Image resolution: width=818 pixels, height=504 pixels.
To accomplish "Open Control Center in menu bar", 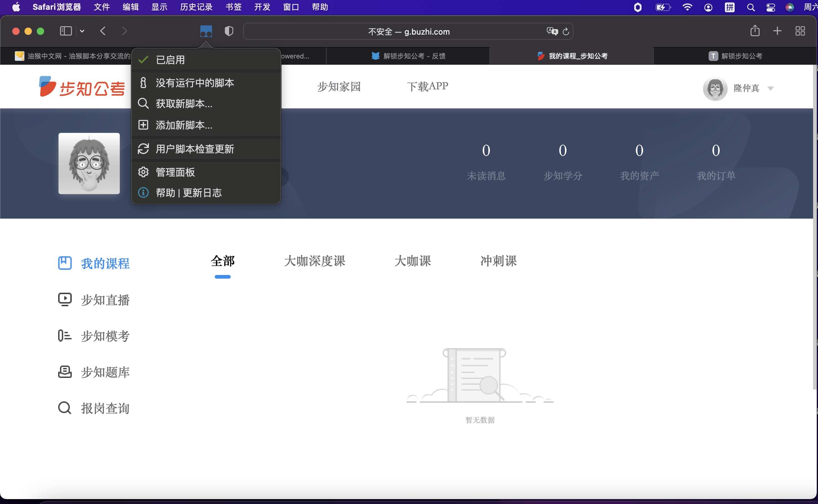I will [771, 7].
